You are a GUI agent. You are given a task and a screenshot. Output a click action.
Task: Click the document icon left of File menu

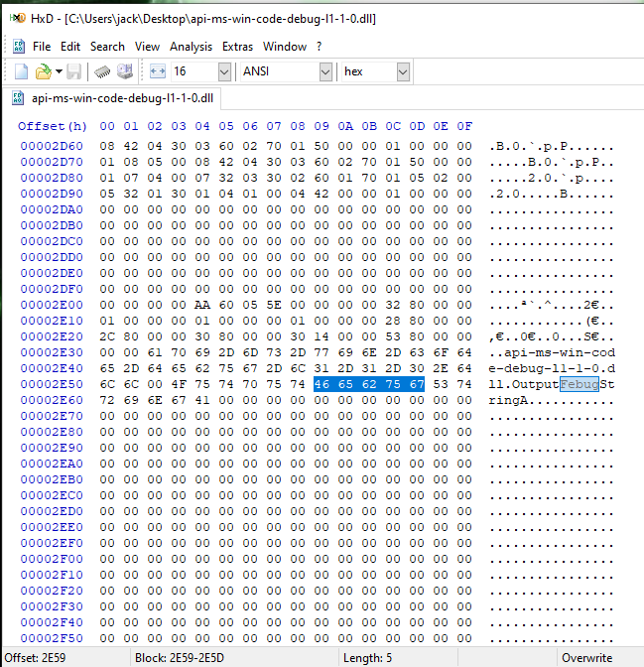(x=18, y=46)
